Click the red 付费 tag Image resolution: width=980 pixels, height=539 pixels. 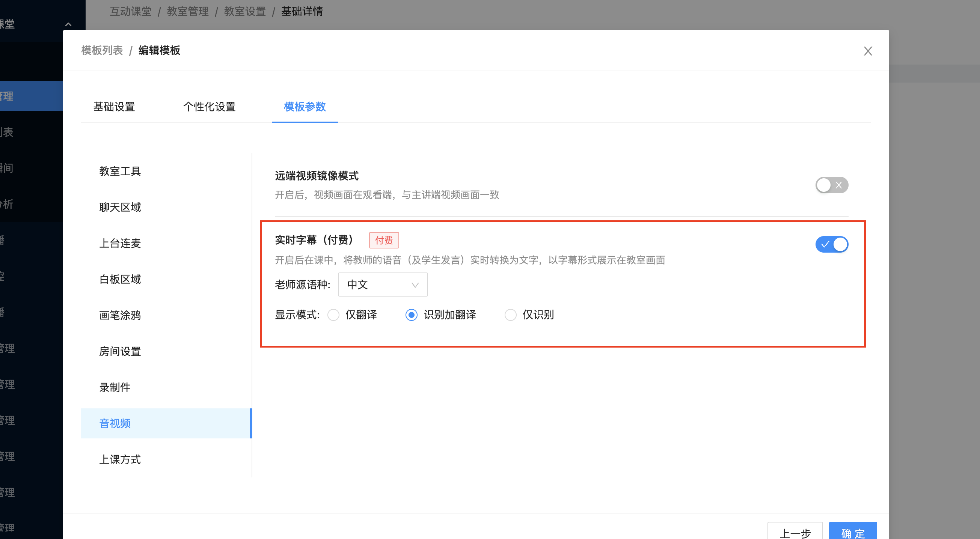(384, 240)
